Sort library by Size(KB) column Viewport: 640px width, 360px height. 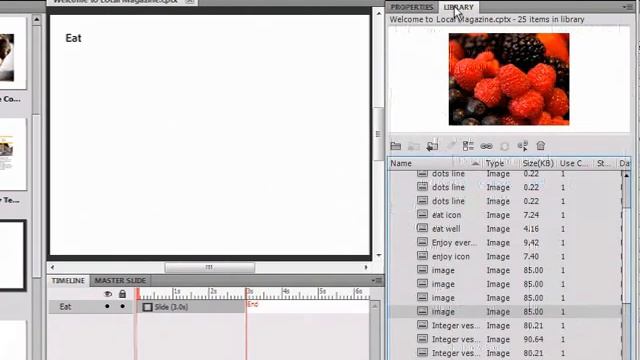538,163
